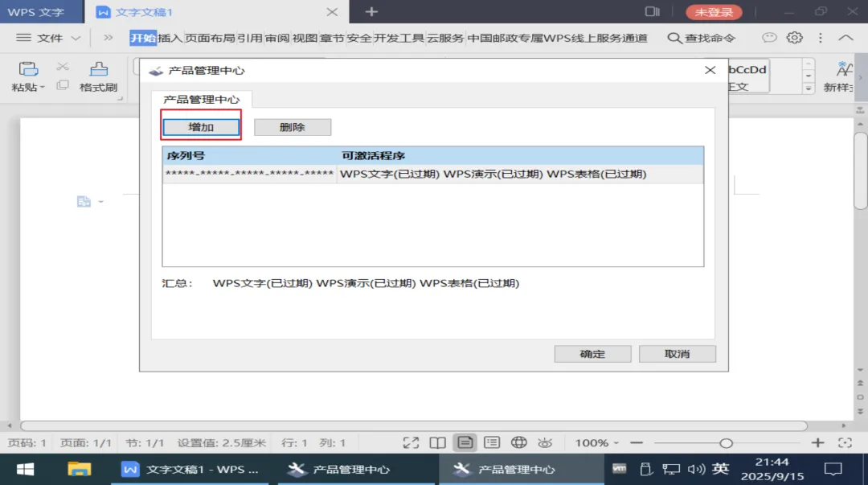Click the zoom slider handle
868x485 pixels.
727,443
